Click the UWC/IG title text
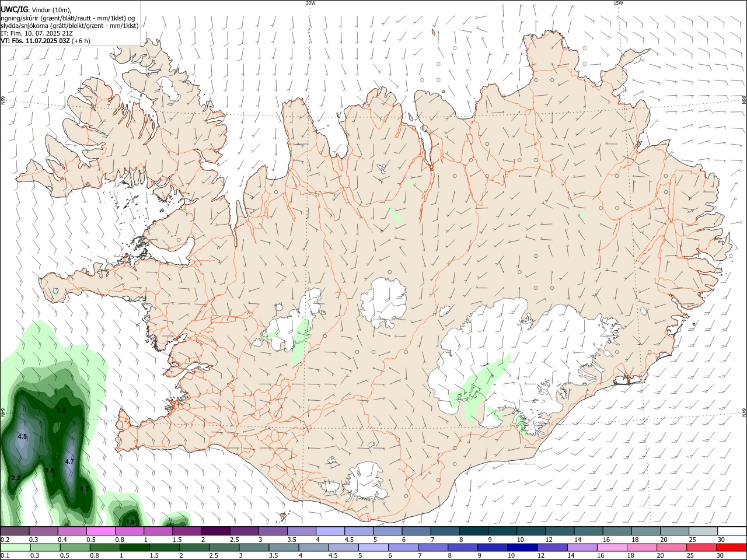Image resolution: width=747 pixels, height=560 pixels. pos(14,9)
